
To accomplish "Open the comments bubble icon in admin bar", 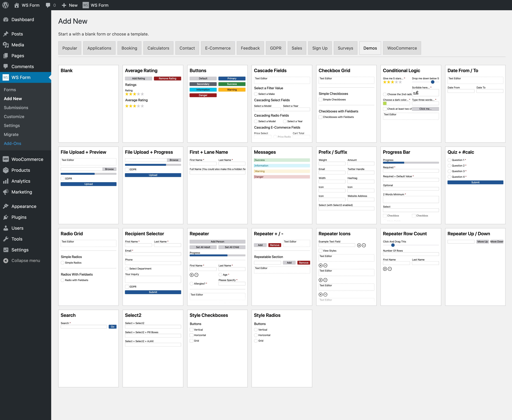I will point(48,5).
